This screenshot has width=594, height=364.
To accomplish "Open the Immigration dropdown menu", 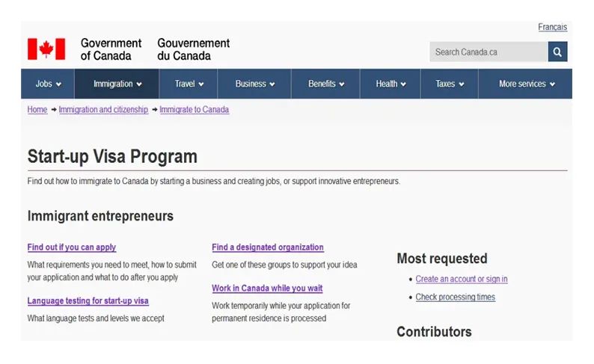I will pyautogui.click(x=117, y=84).
